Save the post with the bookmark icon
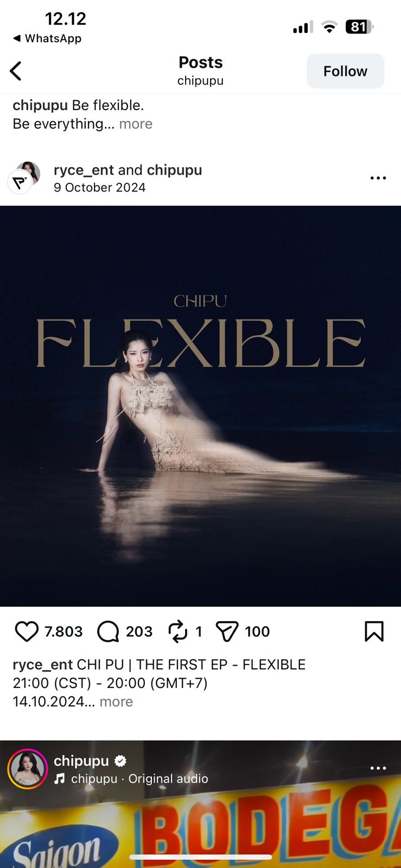 coord(374,631)
